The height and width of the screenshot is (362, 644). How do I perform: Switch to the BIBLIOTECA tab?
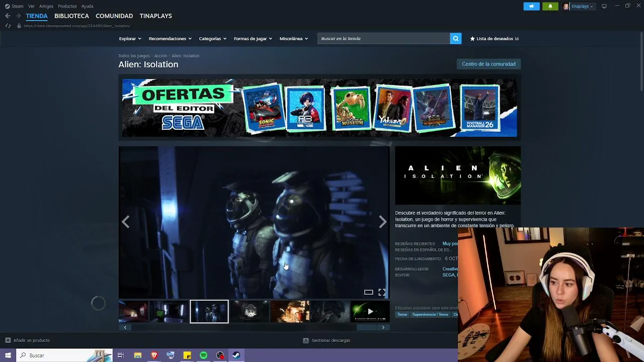71,16
